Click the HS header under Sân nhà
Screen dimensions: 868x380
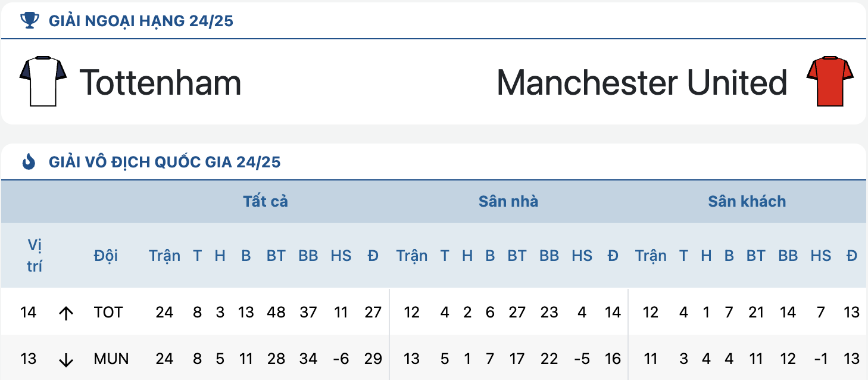pyautogui.click(x=582, y=256)
